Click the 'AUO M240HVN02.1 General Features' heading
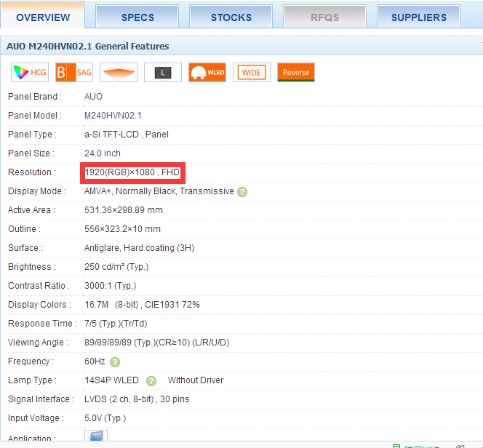The height and width of the screenshot is (448, 483). (88, 47)
